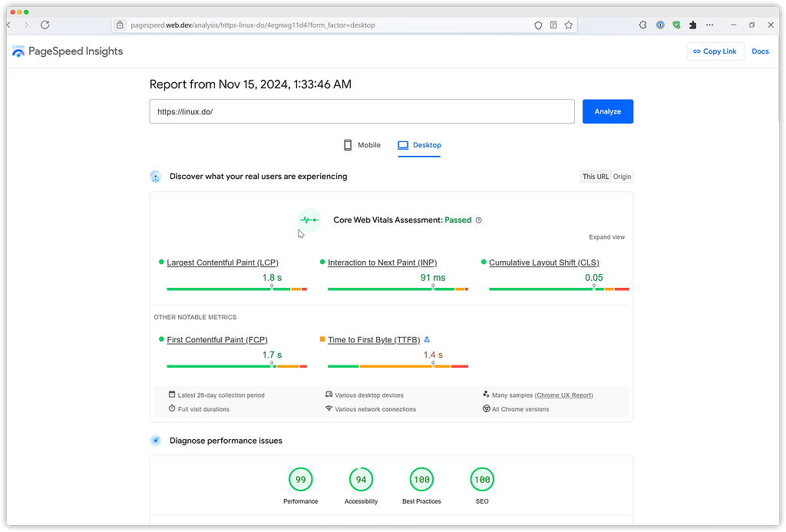Screen dimensions: 786x532
Task: Click the Passed assessment status text
Action: [458, 220]
